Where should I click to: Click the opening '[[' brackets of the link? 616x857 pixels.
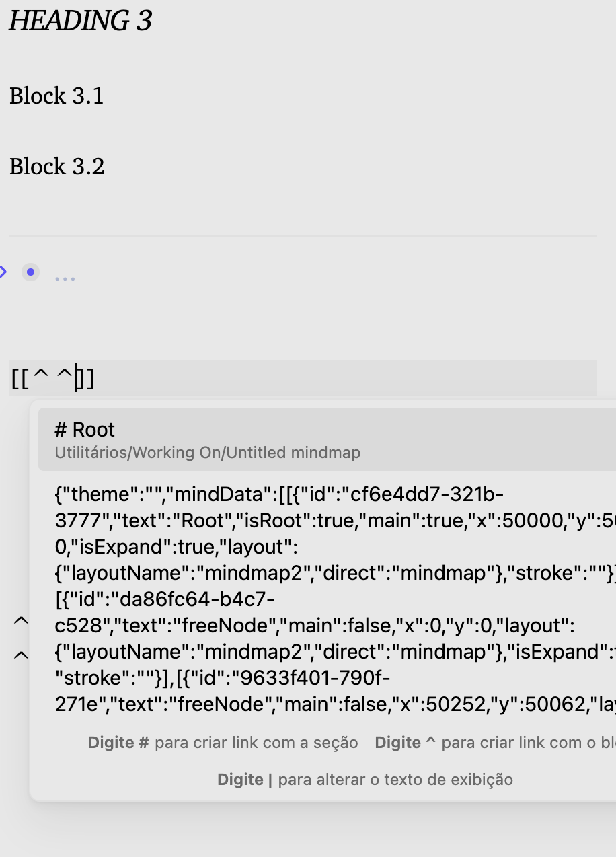(20, 379)
